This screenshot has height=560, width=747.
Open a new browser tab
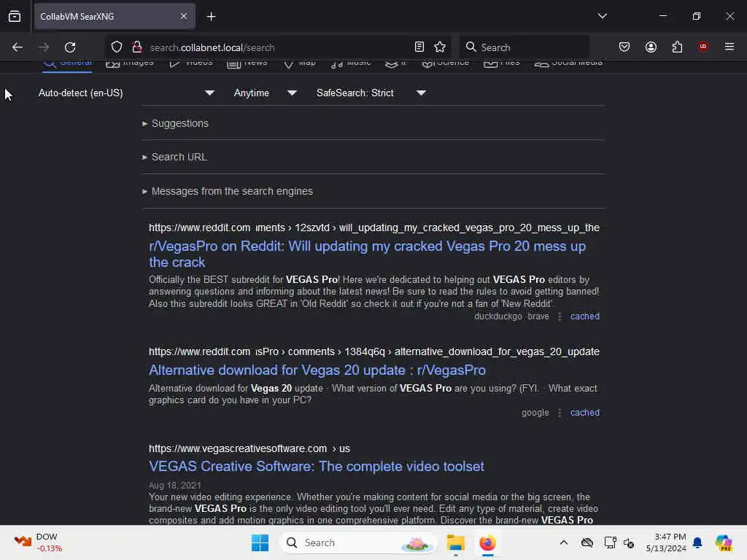pyautogui.click(x=211, y=17)
